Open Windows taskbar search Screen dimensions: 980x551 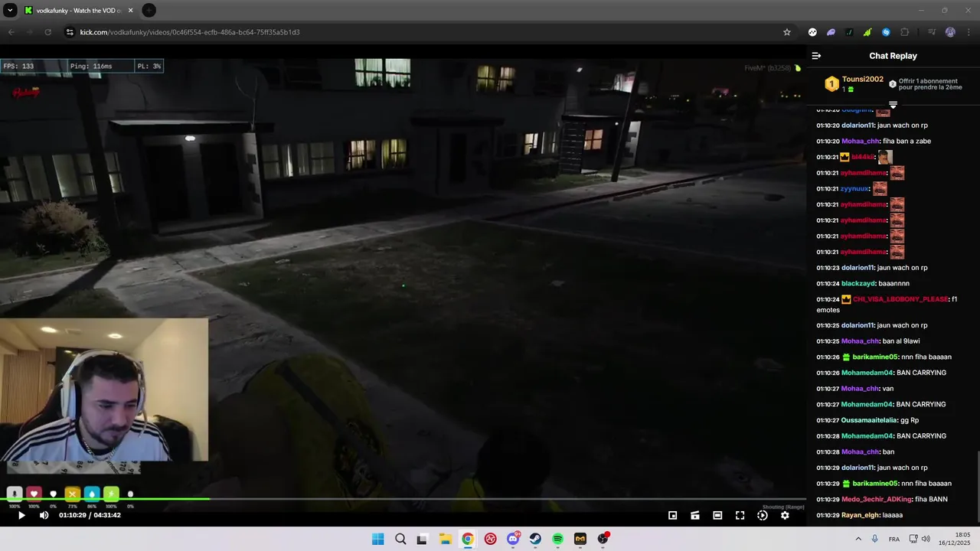pos(400,539)
